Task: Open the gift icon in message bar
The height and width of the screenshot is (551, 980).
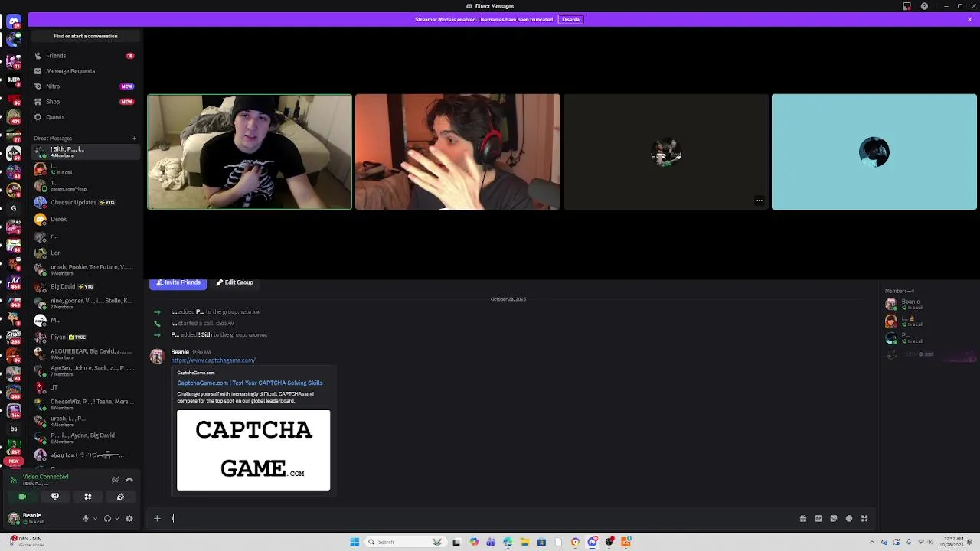Action: coord(803,519)
